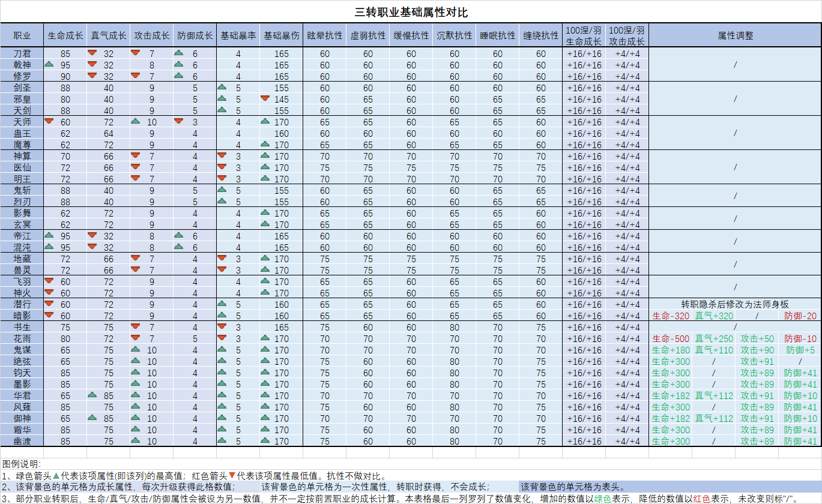
Task: Click the 虚弱抗性 column header
Action: [x=368, y=35]
